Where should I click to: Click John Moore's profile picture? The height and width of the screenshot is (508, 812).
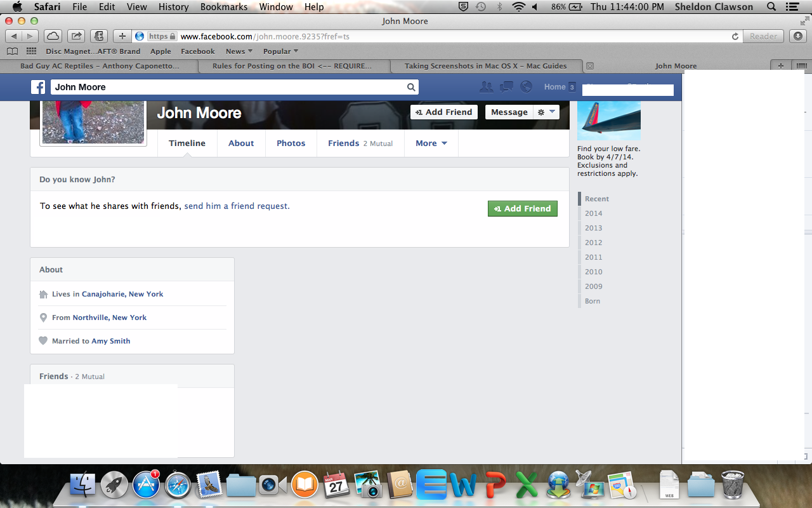(x=93, y=122)
